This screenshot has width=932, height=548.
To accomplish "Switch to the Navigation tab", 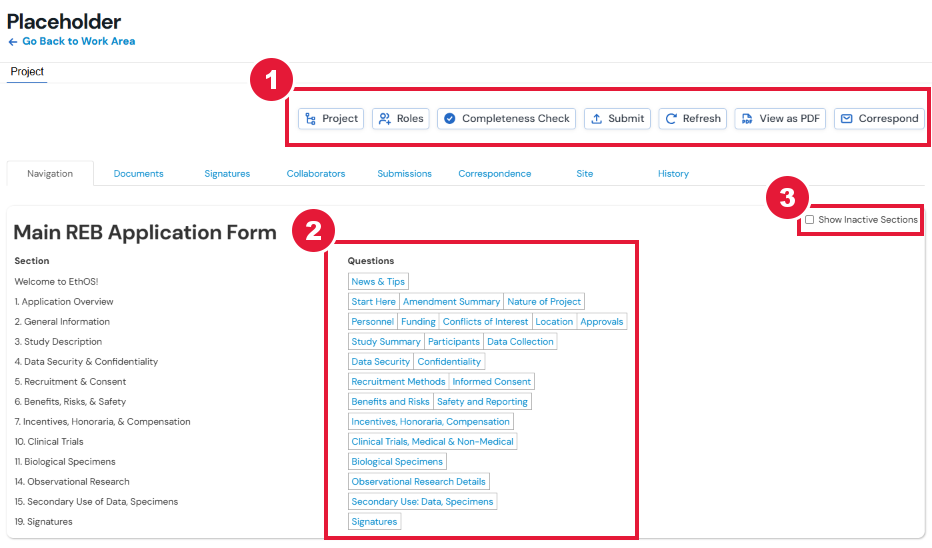I will pos(50,174).
